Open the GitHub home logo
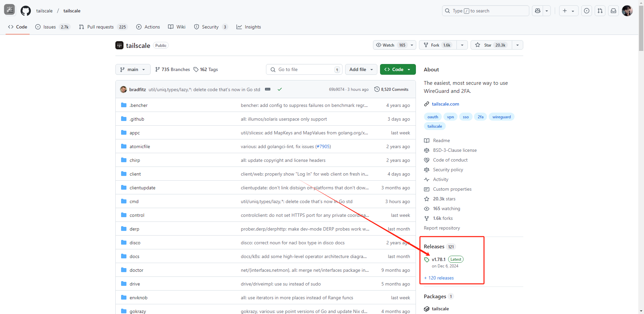This screenshot has height=314, width=644. point(25,11)
